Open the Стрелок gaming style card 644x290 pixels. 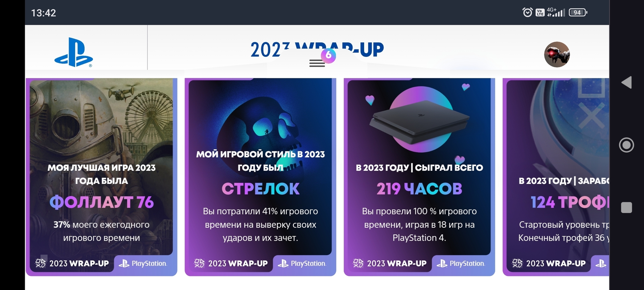pyautogui.click(x=260, y=177)
